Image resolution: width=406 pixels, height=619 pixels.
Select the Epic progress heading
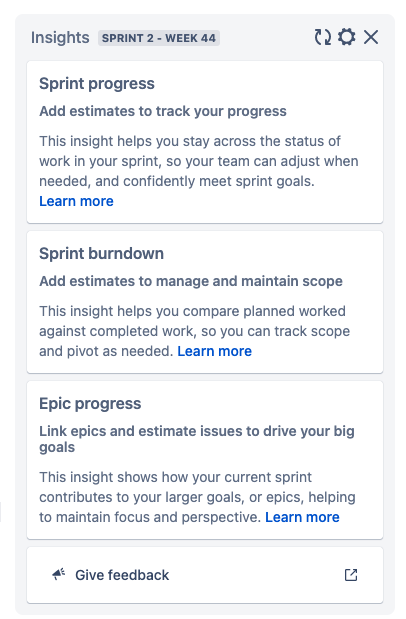[90, 403]
